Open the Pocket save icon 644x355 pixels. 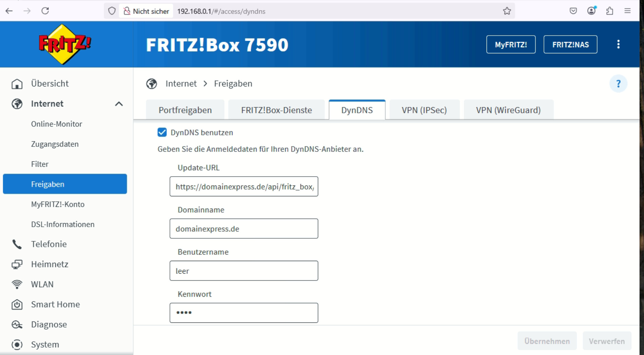(573, 11)
